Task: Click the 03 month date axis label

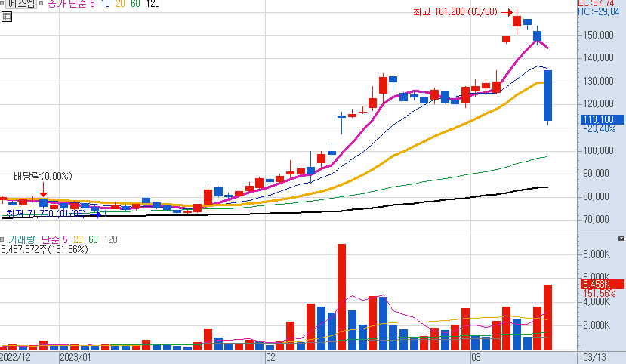Action: coord(476,358)
